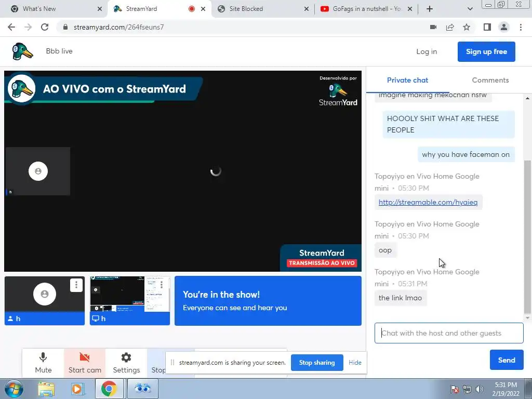Click the chat message input field
The height and width of the screenshot is (399, 532).
[x=449, y=333]
